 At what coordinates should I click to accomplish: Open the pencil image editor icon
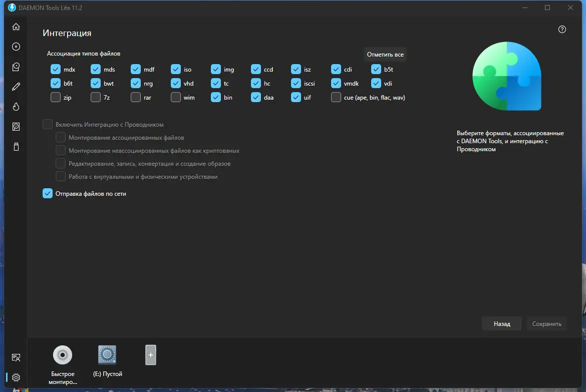pyautogui.click(x=16, y=87)
